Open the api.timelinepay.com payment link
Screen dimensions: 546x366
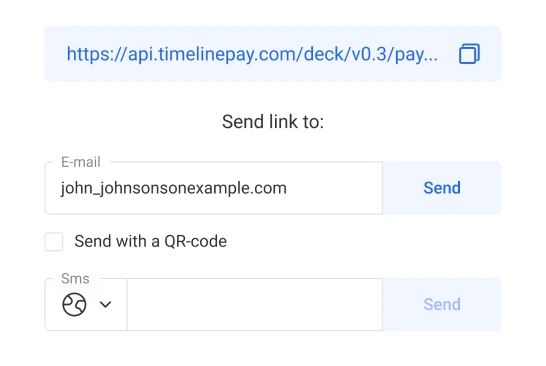point(252,54)
